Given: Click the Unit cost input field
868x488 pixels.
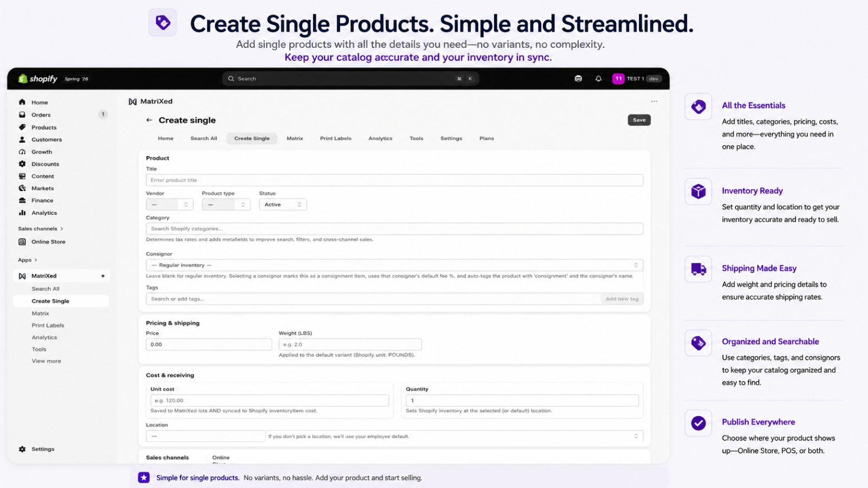Looking at the screenshot, I should 270,400.
